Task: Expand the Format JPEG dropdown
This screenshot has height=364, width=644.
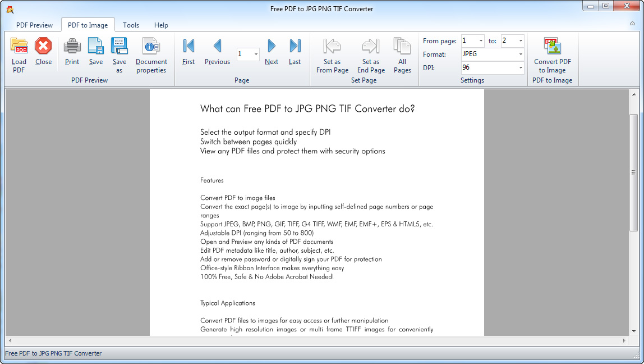Action: (x=521, y=54)
